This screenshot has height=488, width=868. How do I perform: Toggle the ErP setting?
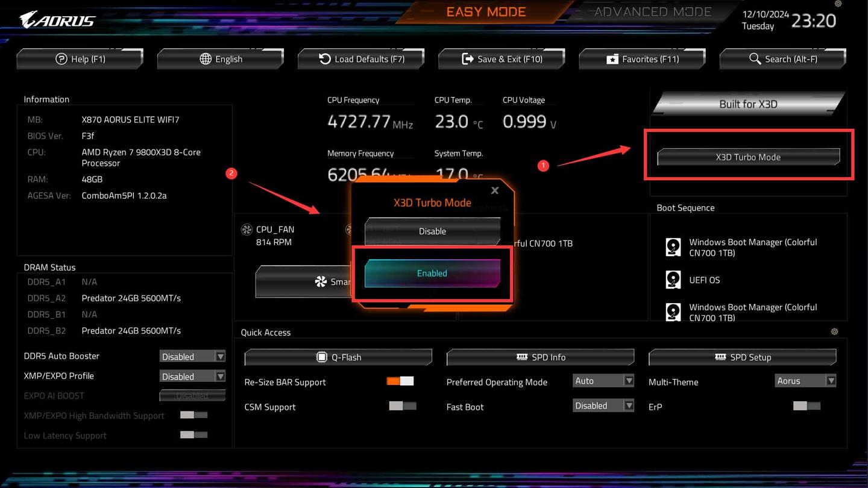coord(807,407)
